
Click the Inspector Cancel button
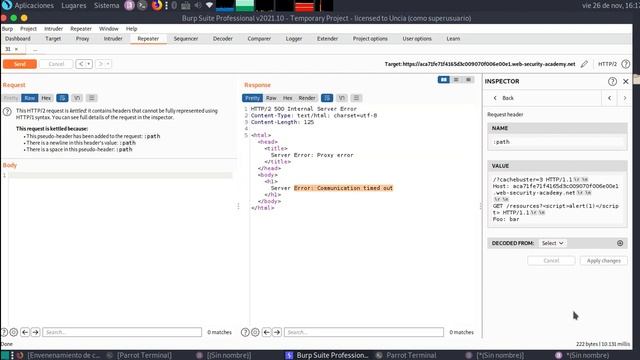551,261
